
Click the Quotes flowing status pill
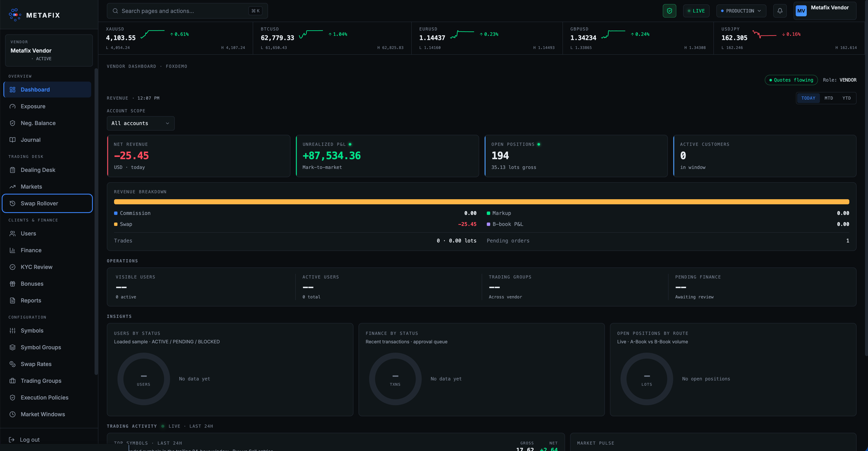pos(791,80)
